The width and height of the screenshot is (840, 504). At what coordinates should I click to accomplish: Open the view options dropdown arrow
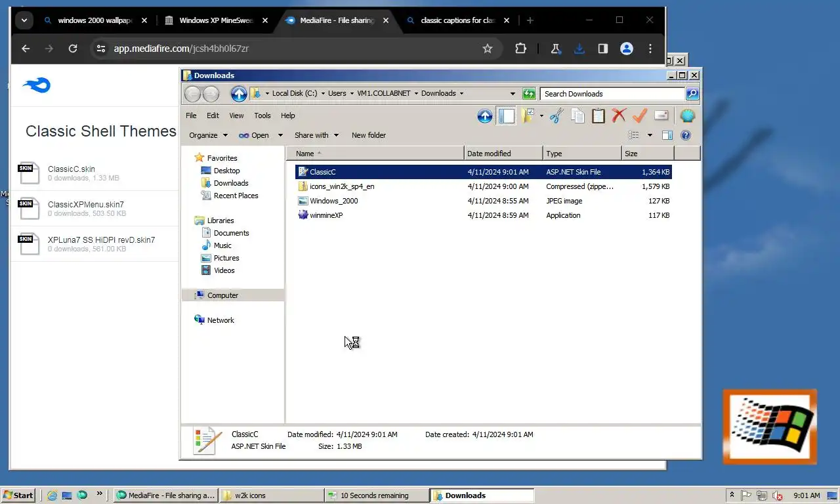[x=650, y=135]
